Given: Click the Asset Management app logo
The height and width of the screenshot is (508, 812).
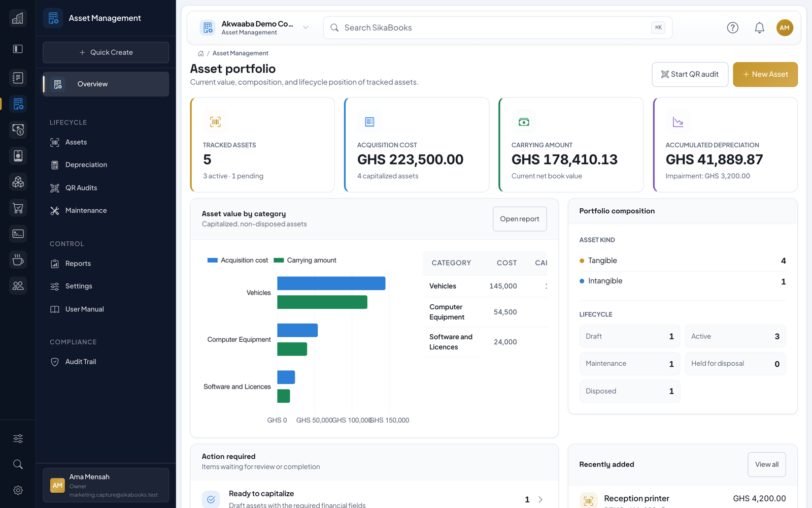Looking at the screenshot, I should 53,18.
